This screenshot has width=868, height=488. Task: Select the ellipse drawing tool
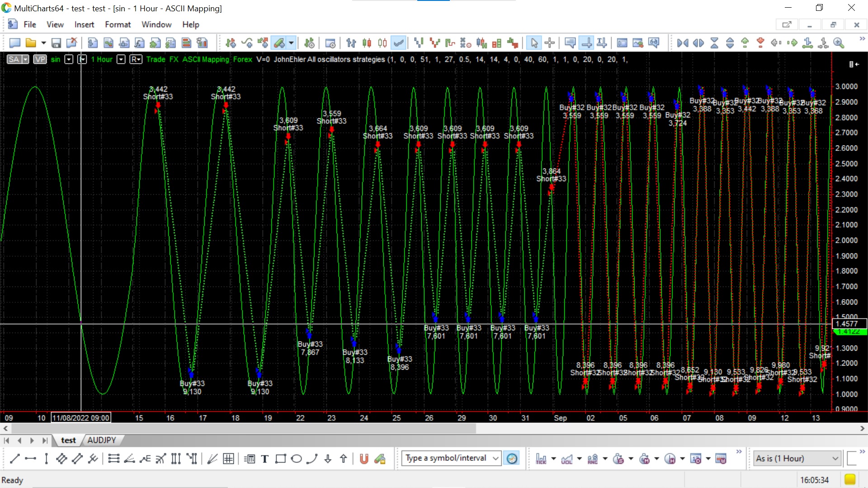pos(296,459)
